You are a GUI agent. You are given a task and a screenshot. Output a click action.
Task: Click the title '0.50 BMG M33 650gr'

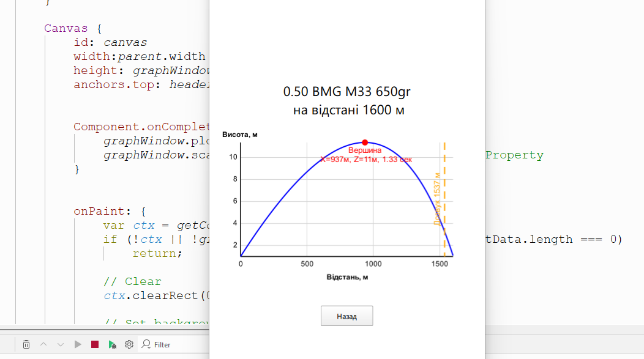pos(346,92)
